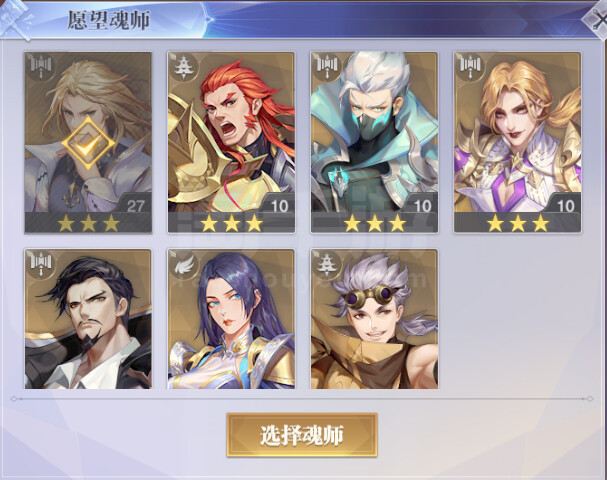
Task: Click class icon on goggles character card
Action: tap(326, 263)
